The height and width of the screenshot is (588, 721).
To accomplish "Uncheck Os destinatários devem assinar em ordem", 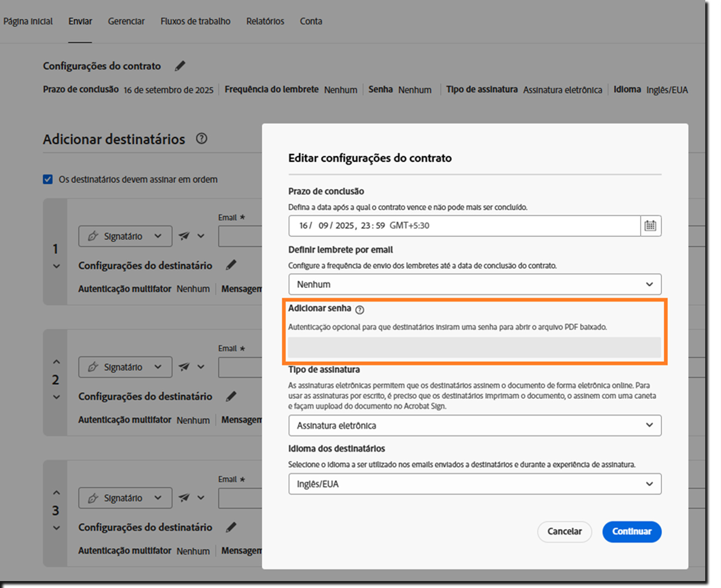I will pos(48,179).
